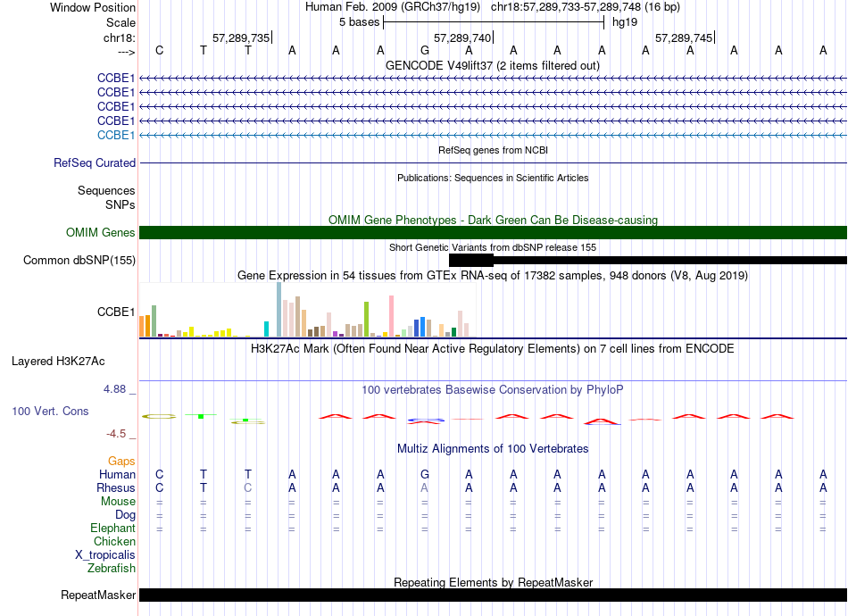Viewport: 848px width, 616px height.
Task: Open Publications: Sequences in Scientific Articles title
Action: tap(493, 178)
